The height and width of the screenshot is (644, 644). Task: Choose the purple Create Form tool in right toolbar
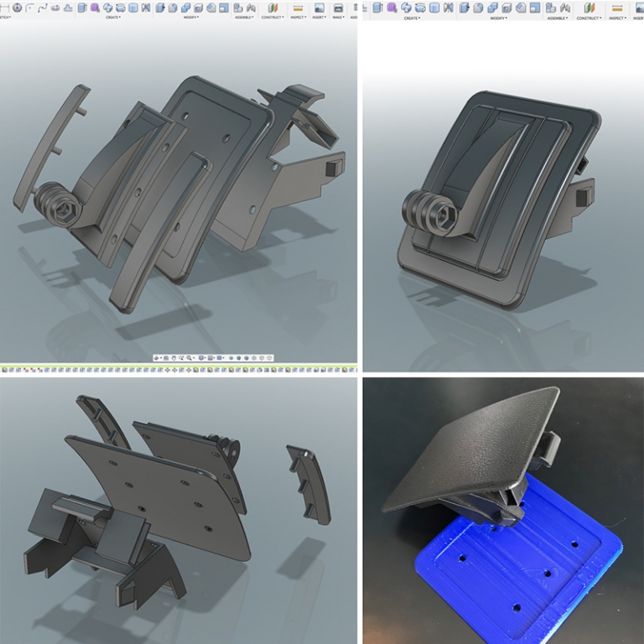tap(392, 8)
